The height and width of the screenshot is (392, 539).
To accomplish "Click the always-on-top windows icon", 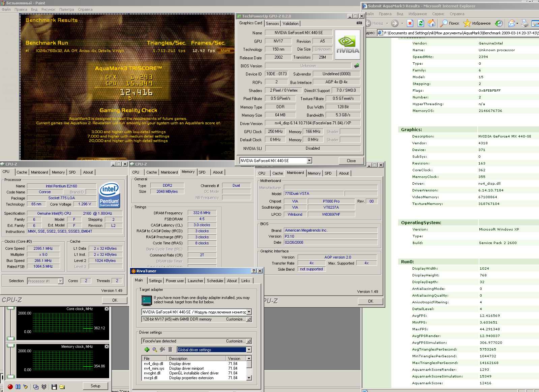I will point(36,387).
